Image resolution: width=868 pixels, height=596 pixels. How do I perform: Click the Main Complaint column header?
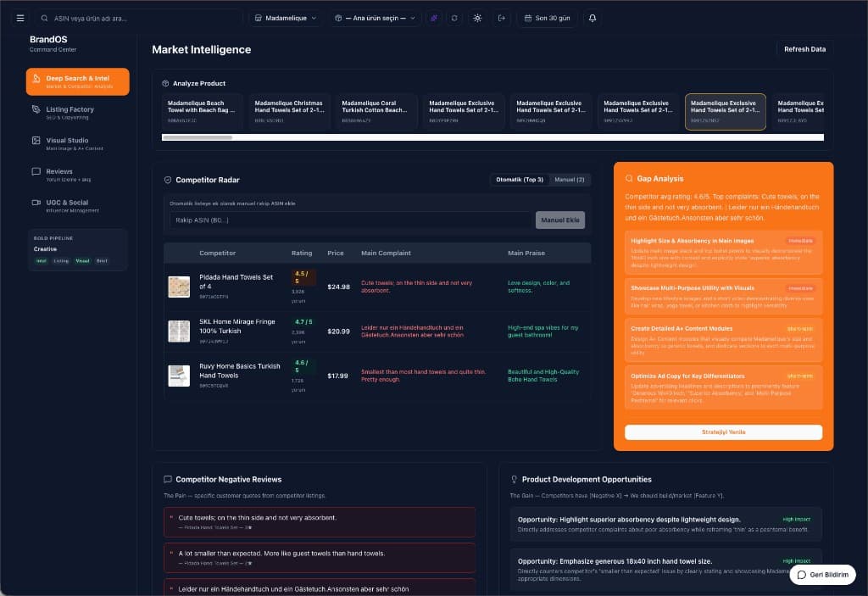pos(386,253)
